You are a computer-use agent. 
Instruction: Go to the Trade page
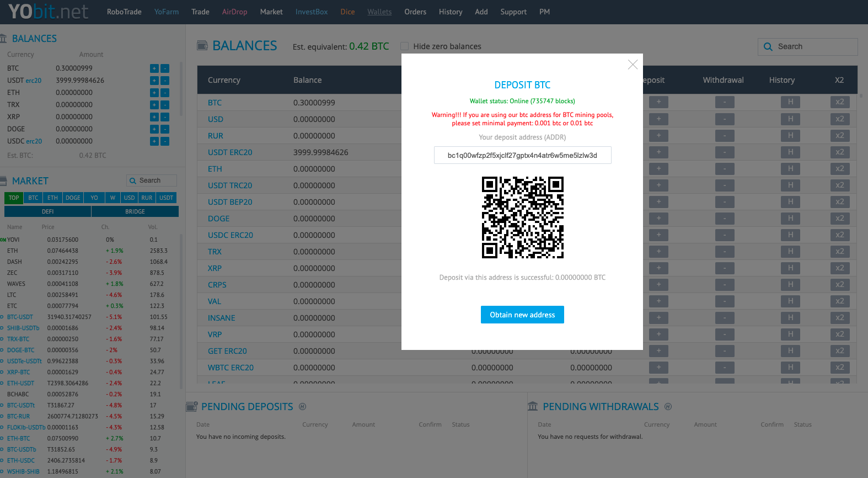click(x=200, y=12)
